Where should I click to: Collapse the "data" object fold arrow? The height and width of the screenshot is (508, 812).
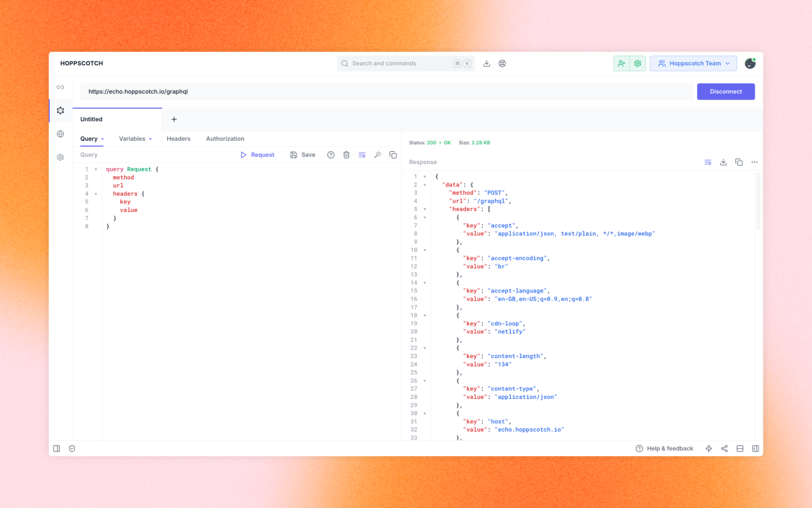[x=425, y=185]
